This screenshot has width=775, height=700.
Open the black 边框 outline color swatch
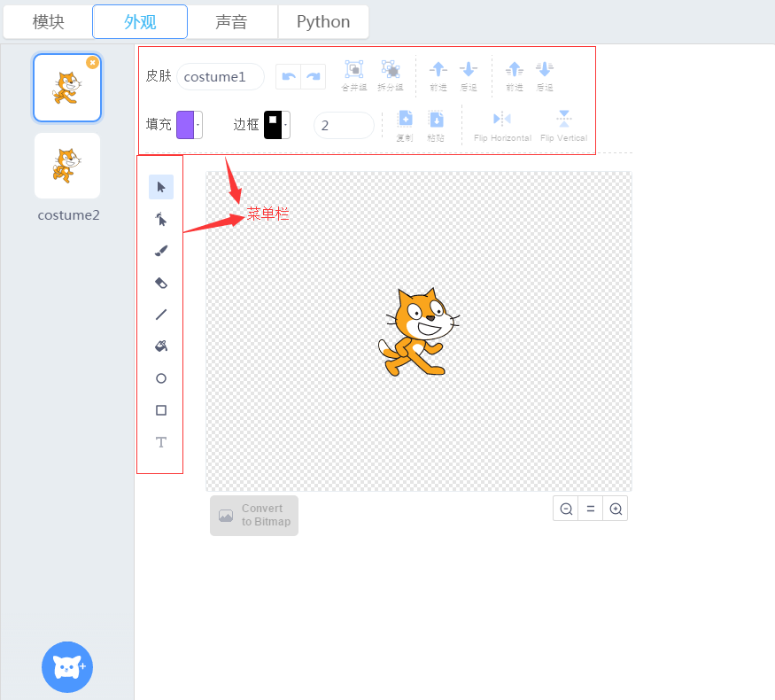tap(276, 125)
